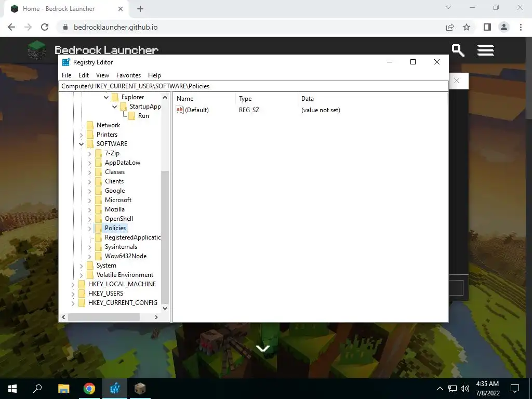The height and width of the screenshot is (399, 532).
Task: Open the Edit menu in Registry Editor
Action: click(x=84, y=75)
